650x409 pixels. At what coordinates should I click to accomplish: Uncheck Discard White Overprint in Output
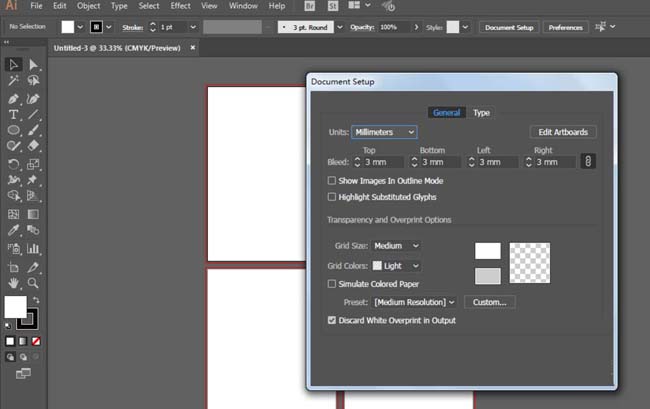pyautogui.click(x=333, y=321)
